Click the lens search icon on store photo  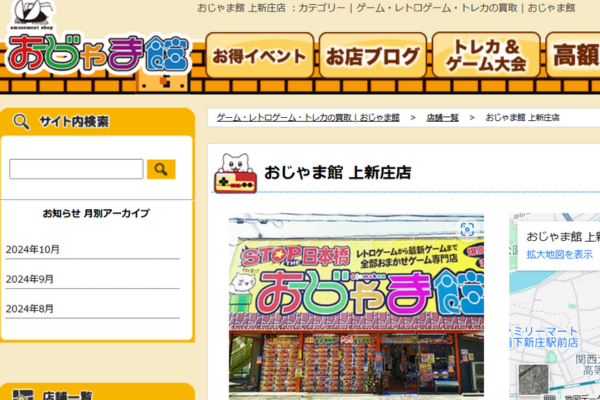pyautogui.click(x=467, y=230)
